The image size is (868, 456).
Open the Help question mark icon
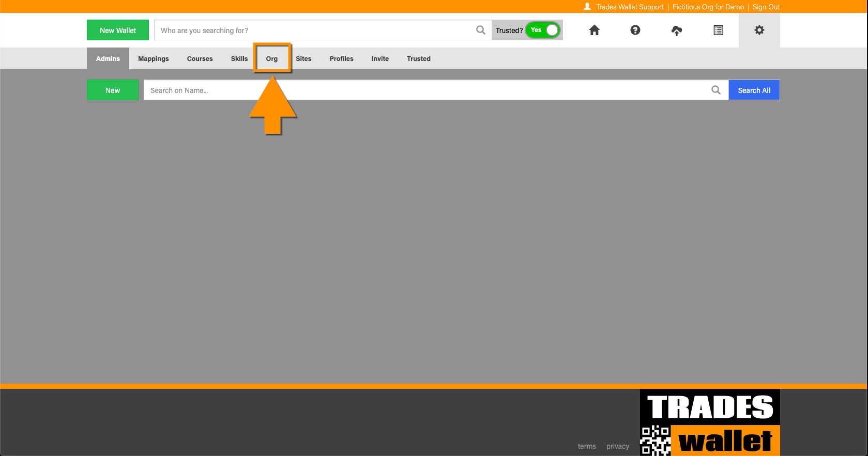pos(635,30)
